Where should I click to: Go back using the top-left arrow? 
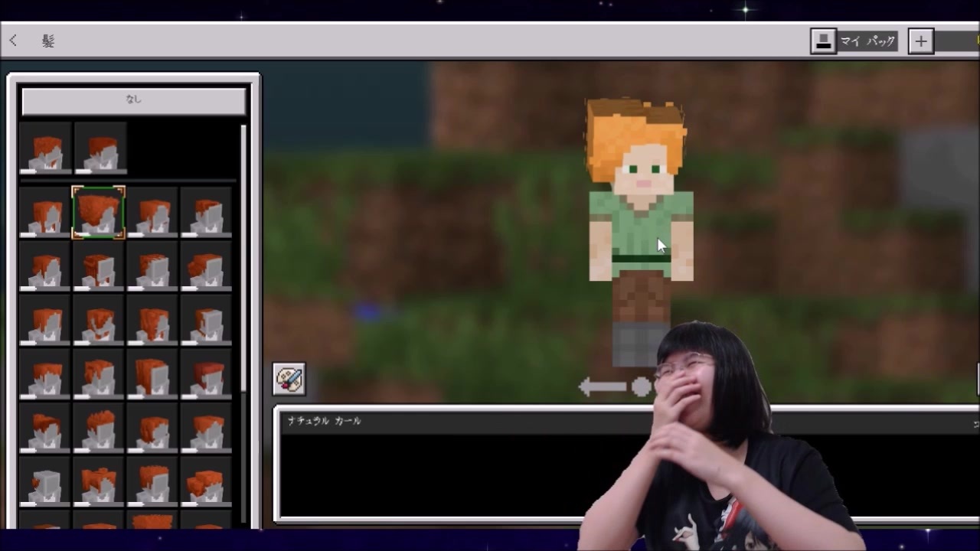click(13, 41)
